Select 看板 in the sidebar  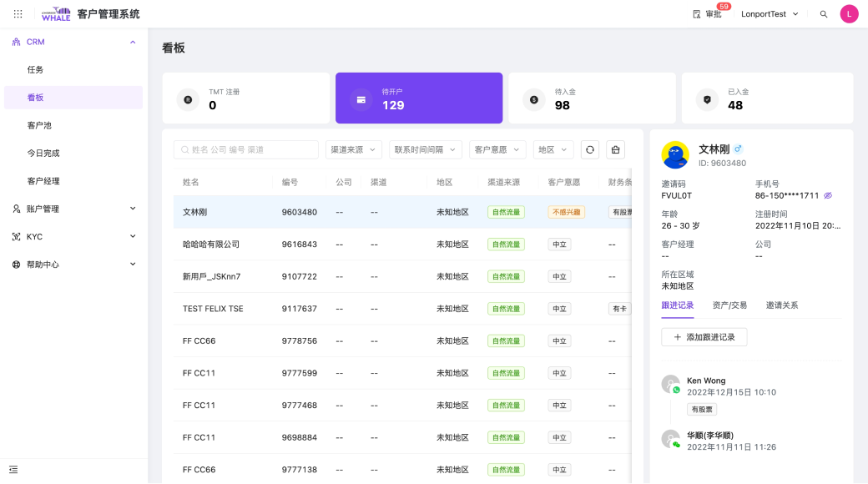pyautogui.click(x=73, y=98)
